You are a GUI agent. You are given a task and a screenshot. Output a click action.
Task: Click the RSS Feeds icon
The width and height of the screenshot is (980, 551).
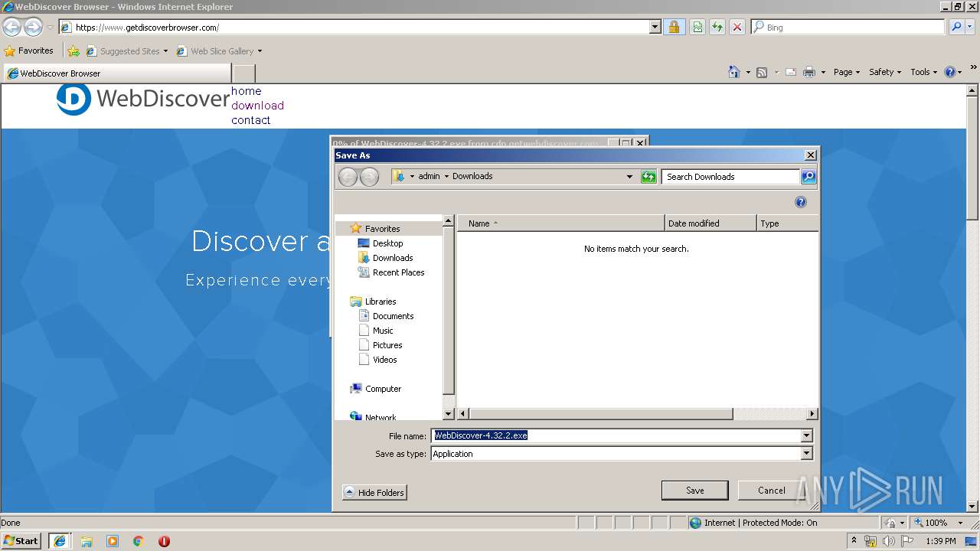pos(762,72)
